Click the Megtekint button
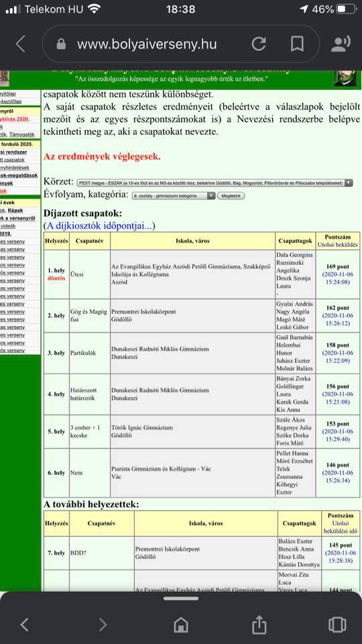 [x=231, y=196]
